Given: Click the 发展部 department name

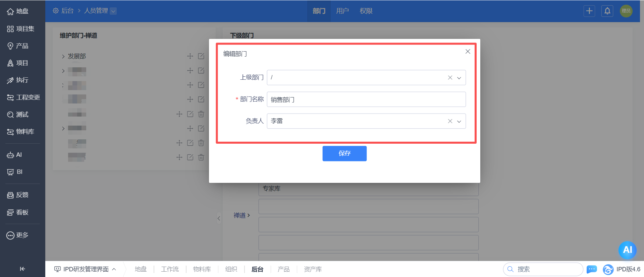Looking at the screenshot, I should click(x=77, y=56).
